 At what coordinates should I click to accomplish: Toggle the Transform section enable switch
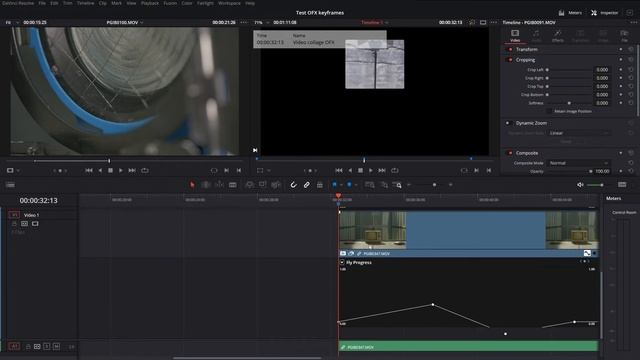click(510, 49)
